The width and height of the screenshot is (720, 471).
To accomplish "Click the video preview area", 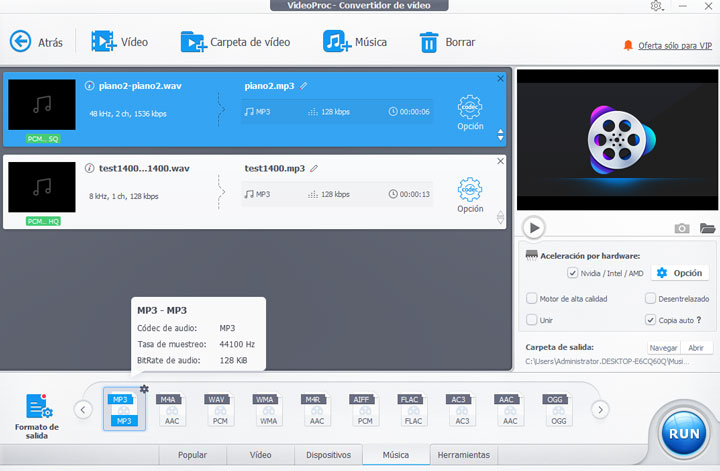I will (618, 140).
